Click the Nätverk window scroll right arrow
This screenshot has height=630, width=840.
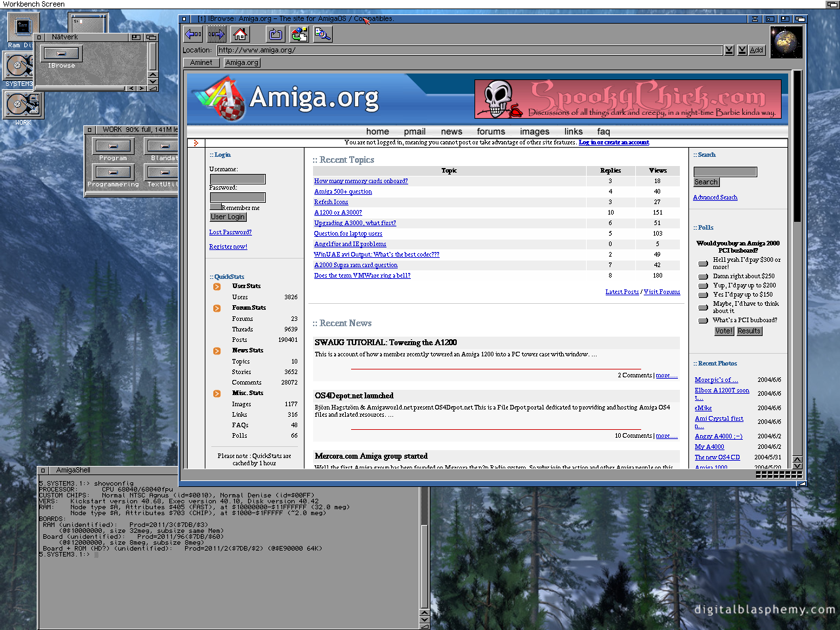coord(142,88)
